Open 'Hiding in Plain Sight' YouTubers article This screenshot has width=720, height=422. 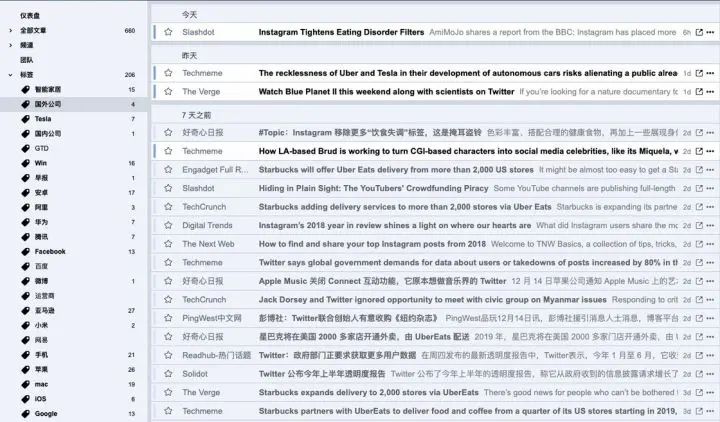373,188
